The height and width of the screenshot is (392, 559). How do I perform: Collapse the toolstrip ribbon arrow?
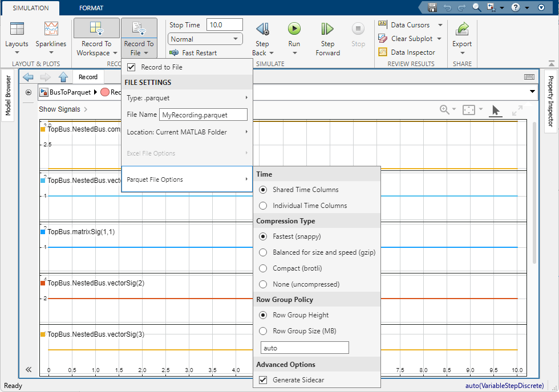(x=552, y=63)
